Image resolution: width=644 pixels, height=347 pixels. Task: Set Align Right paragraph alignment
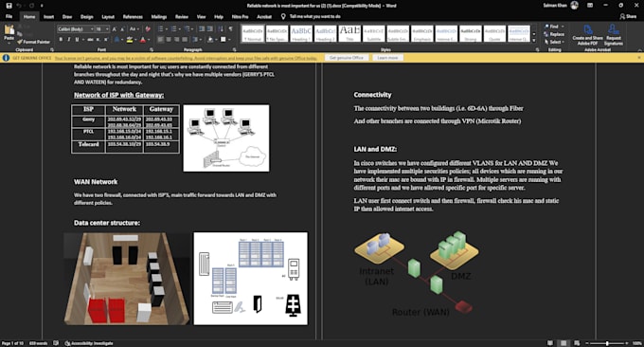click(x=176, y=40)
